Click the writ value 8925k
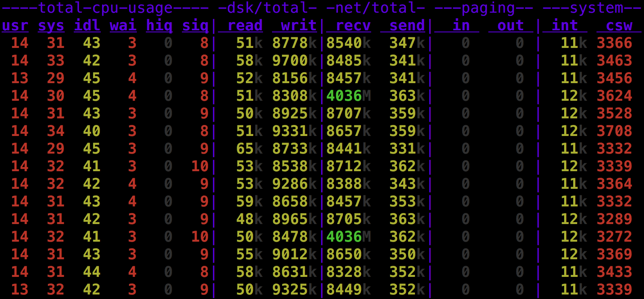This screenshot has width=644, height=299. point(295,113)
